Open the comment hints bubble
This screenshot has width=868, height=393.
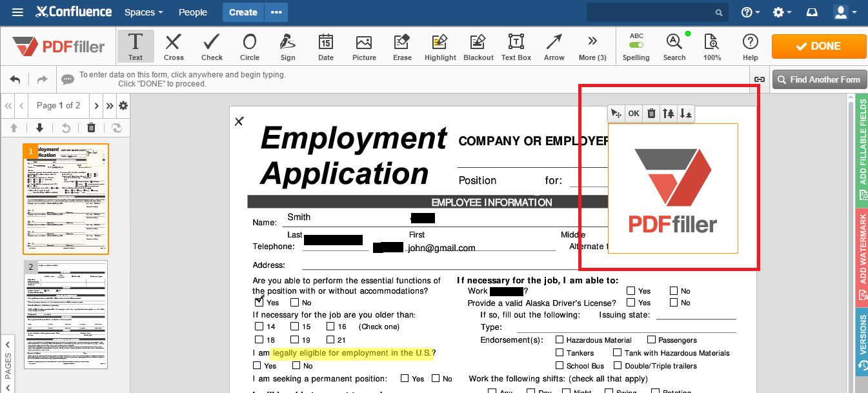(x=67, y=79)
